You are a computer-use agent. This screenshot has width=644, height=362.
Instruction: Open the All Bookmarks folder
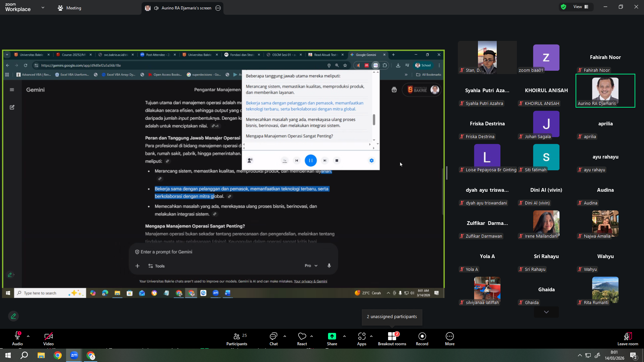pyautogui.click(x=429, y=75)
